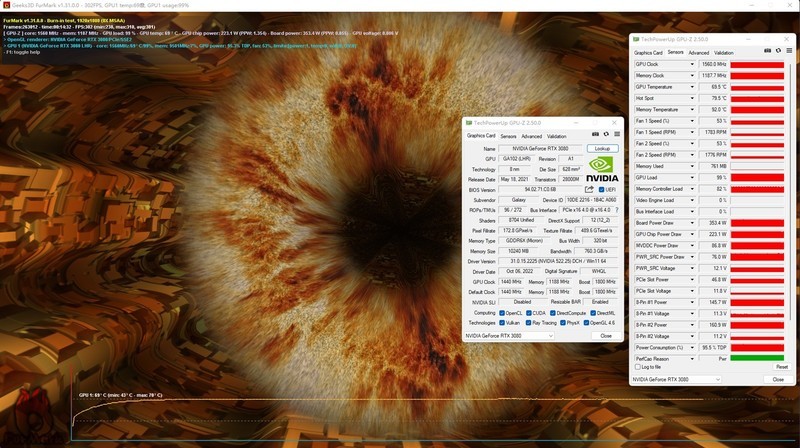
Task: Switch to Validation tab in Graphics Card window
Action: pos(557,136)
